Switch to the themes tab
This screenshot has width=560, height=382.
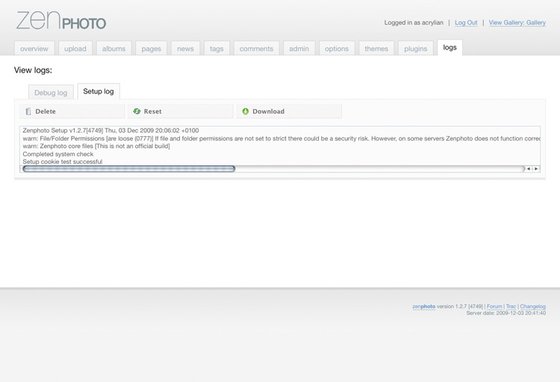click(376, 49)
